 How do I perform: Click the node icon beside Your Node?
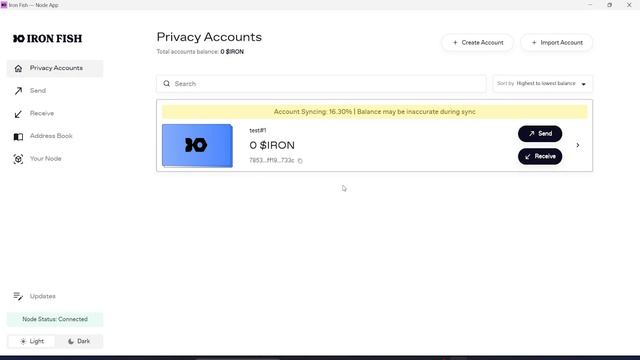pos(18,159)
